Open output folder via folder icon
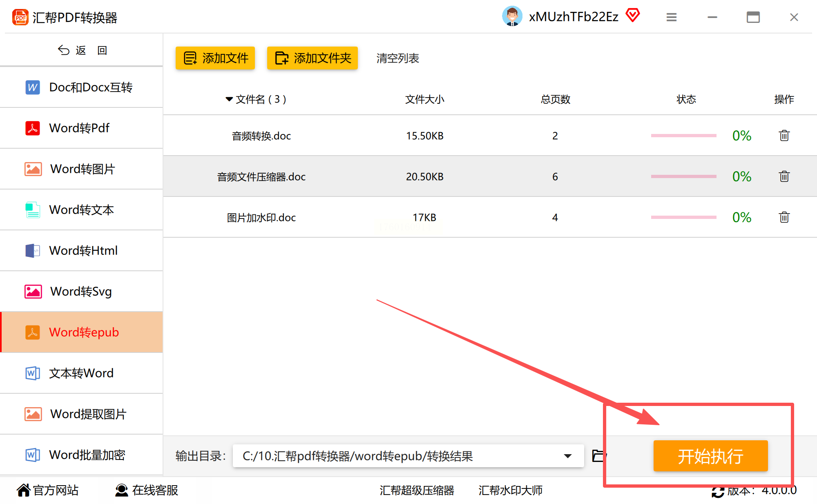Screen dimensions: 817x504 click(598, 455)
